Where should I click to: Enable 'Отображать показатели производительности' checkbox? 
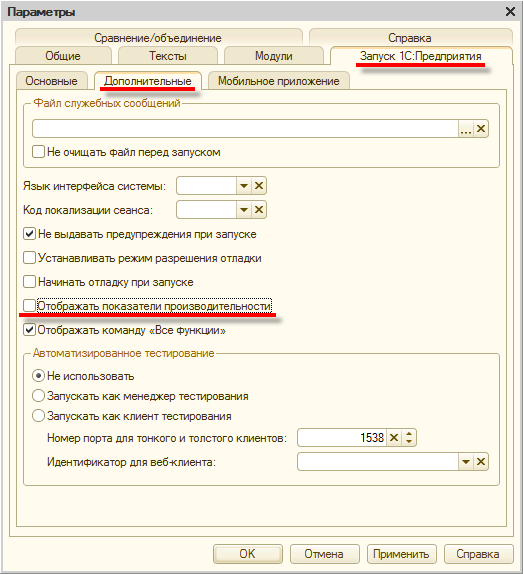click(x=29, y=306)
